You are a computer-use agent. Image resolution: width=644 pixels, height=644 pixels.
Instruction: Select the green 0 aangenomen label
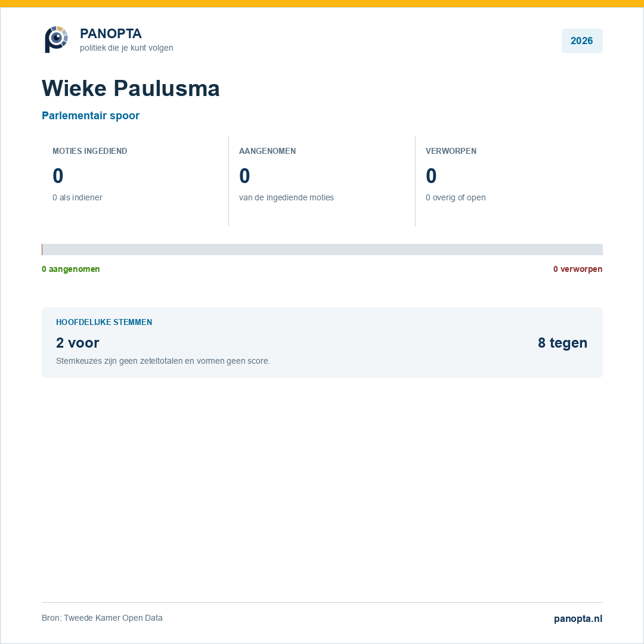[x=70, y=269]
